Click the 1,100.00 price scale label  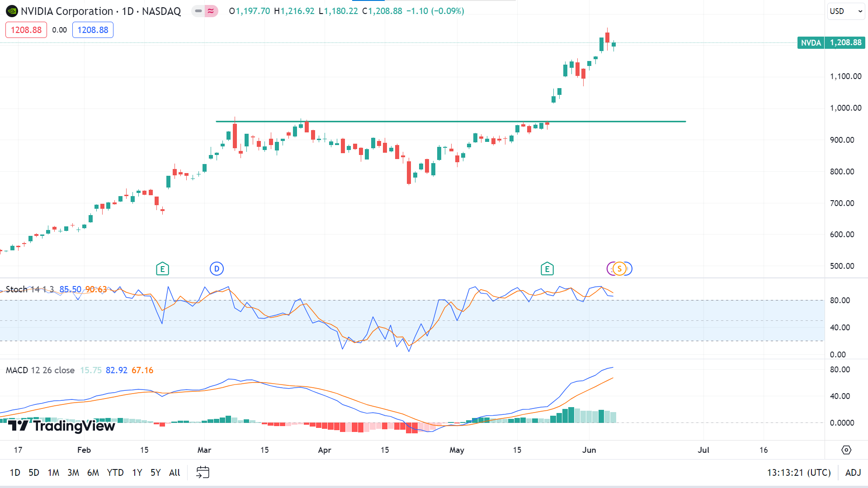[x=845, y=76]
